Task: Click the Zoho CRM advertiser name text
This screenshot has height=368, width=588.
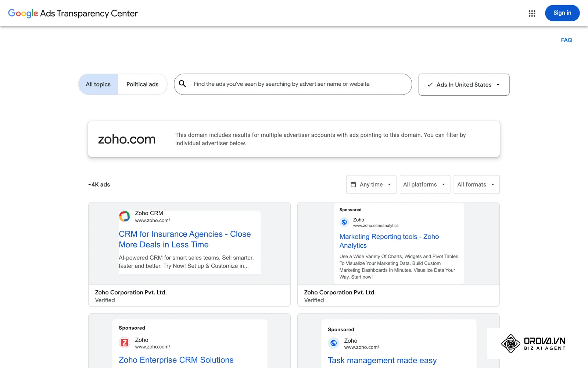Action: point(149,213)
